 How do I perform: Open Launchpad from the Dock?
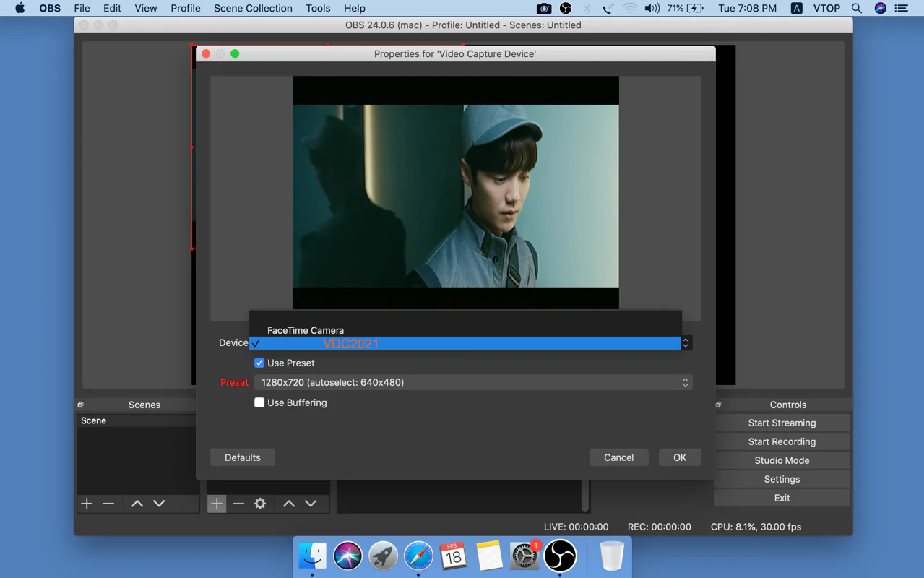tap(383, 556)
